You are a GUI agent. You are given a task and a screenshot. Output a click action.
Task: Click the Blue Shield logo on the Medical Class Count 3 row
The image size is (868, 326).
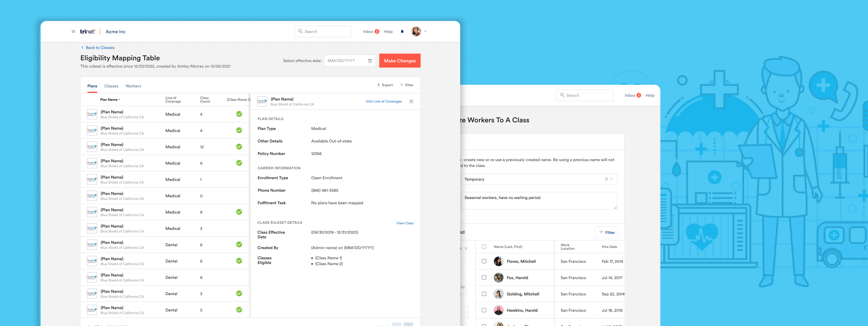(92, 228)
